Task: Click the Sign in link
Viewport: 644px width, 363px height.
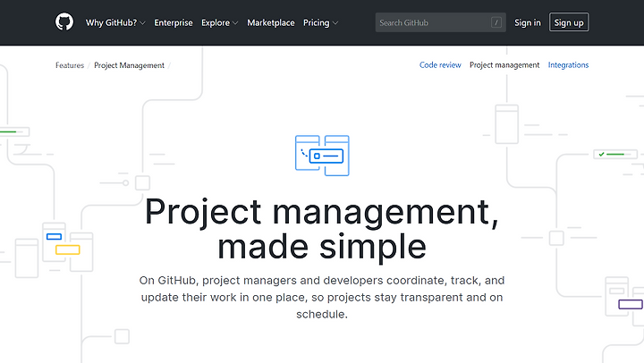Action: 528,22
